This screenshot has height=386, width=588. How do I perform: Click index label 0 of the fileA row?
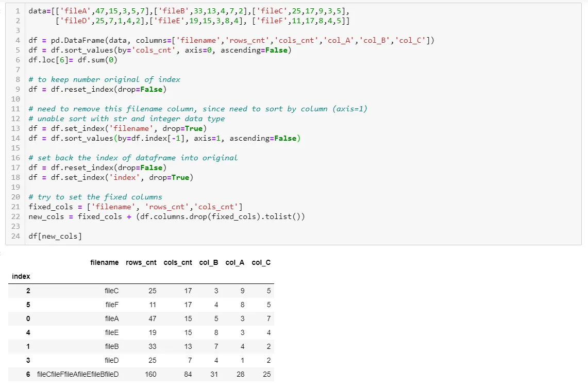pos(28,318)
